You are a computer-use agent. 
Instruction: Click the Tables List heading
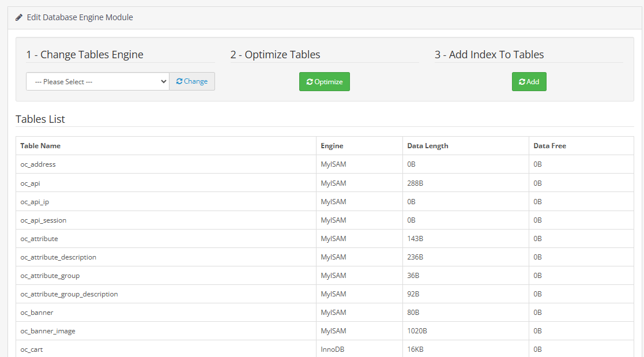[x=40, y=119]
